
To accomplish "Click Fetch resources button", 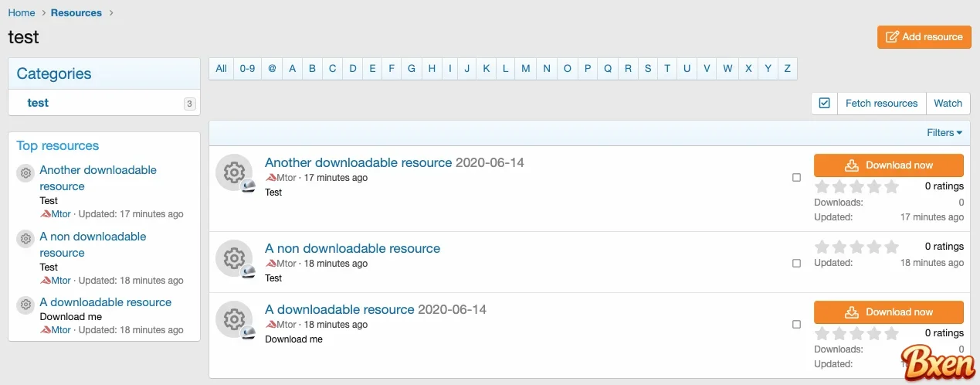I will [x=881, y=103].
